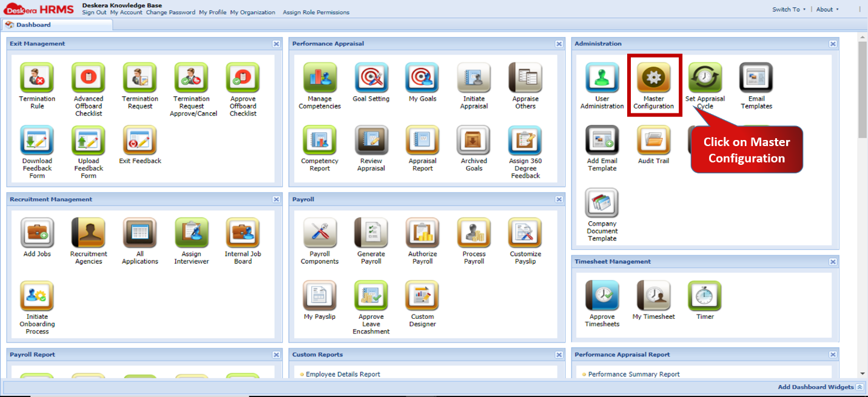This screenshot has width=868, height=397.
Task: Expand the About menu
Action: pyautogui.click(x=826, y=9)
